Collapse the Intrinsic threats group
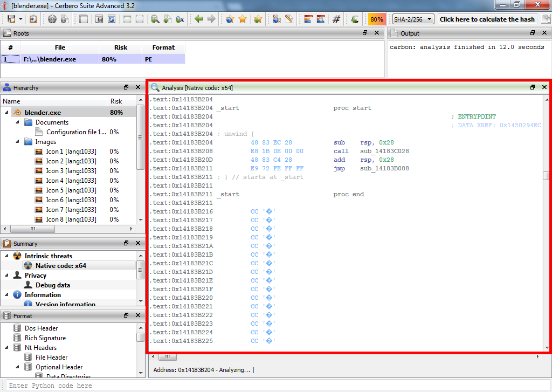The image size is (552, 392). 6,256
